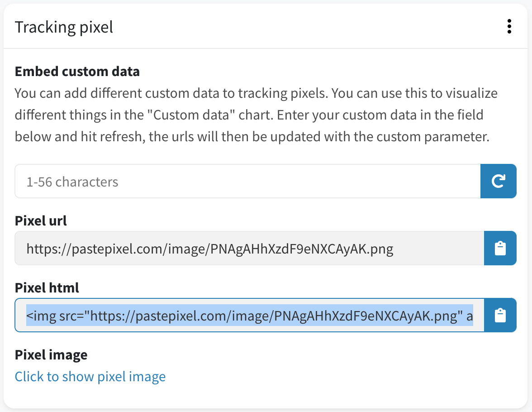Screen dimensions: 532x412
Task: Open the "Click to show pixel image" link
Action: coord(90,377)
